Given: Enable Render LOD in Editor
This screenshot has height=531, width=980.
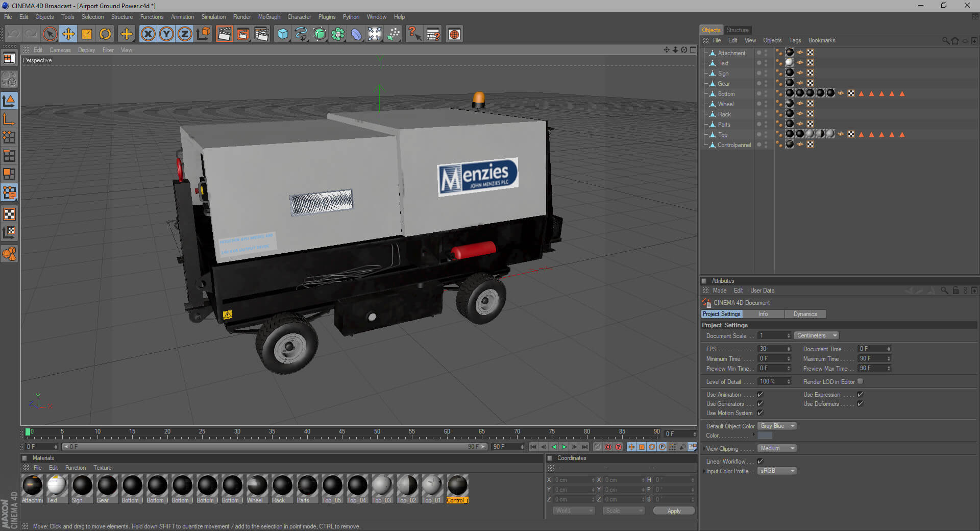Looking at the screenshot, I should [x=860, y=381].
